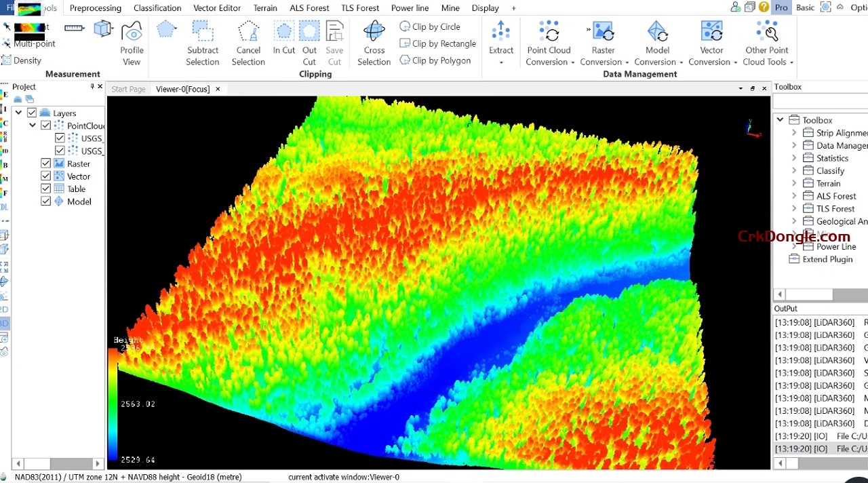
Task: Click Cancel Selection in the Clipping group
Action: 248,42
